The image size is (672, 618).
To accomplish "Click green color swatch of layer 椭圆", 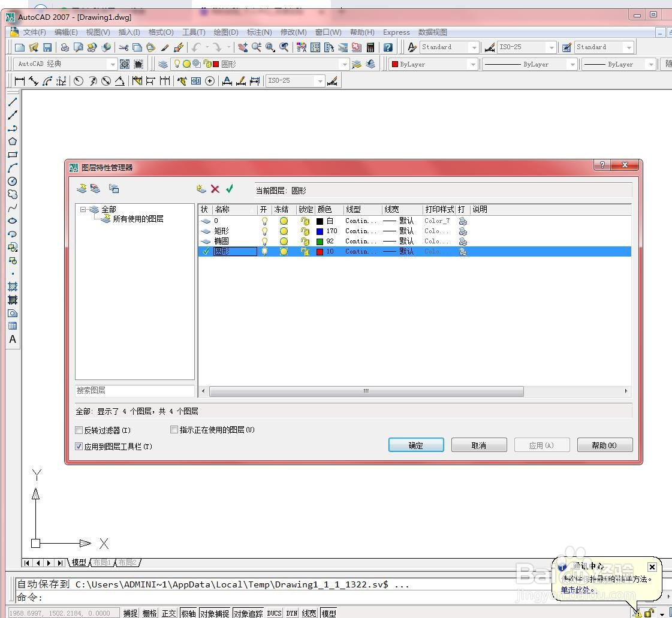I will 320,242.
